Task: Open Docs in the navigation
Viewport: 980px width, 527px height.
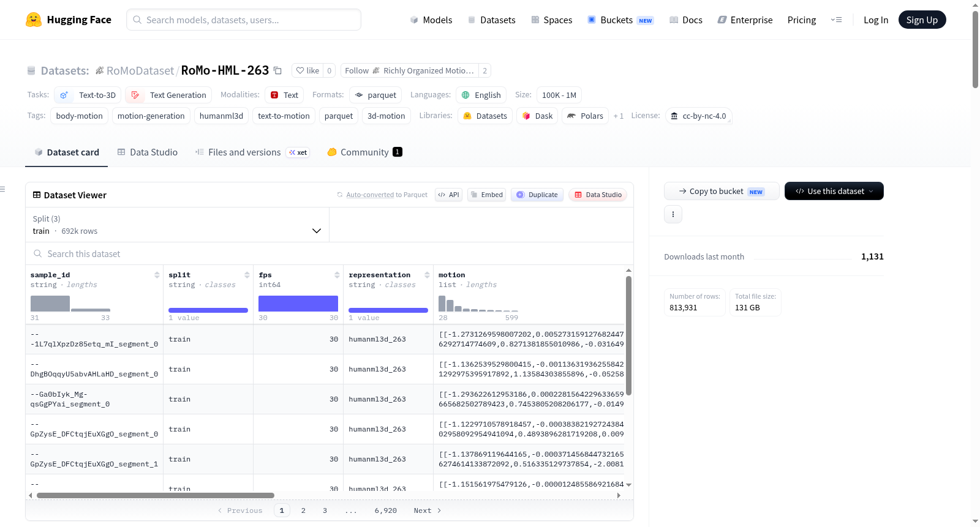Action: point(686,20)
